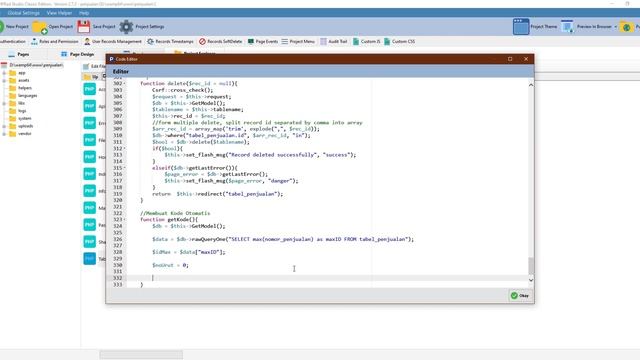Click the Open Project folder icon
This screenshot has width=640, height=360.
[40, 27]
